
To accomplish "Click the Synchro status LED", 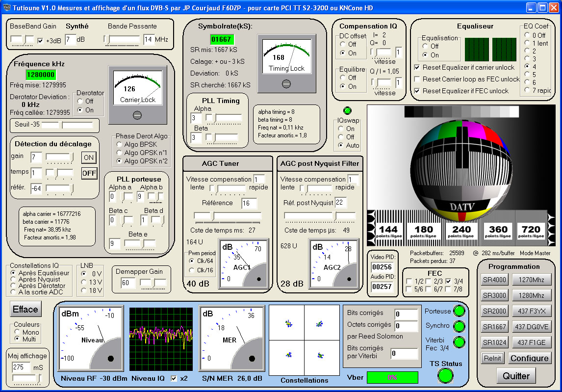I will (460, 326).
